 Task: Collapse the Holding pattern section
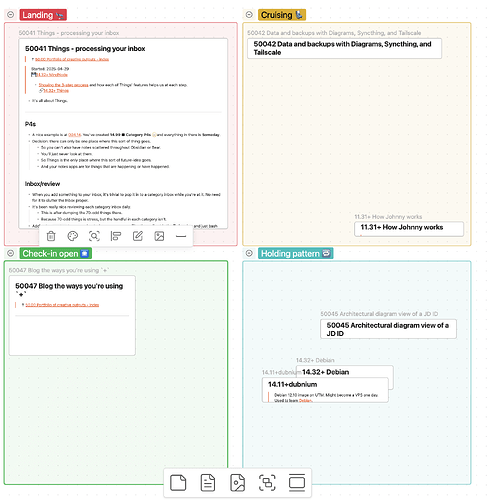tap(249, 253)
